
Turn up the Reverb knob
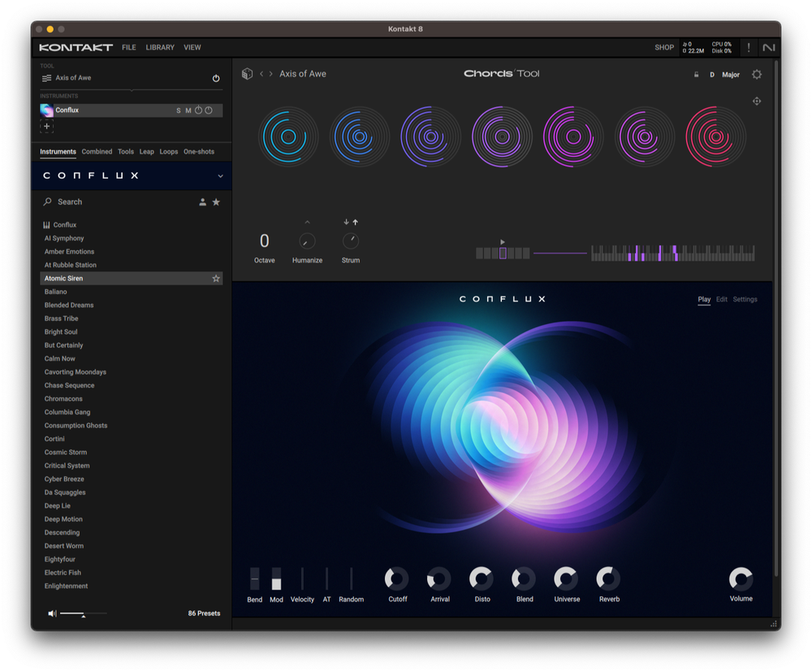pos(609,580)
